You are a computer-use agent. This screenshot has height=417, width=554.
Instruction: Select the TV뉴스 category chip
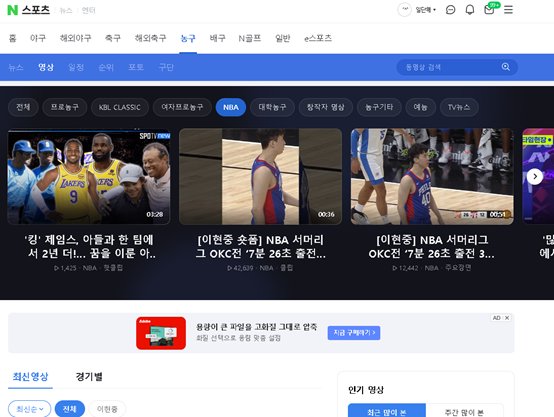[x=459, y=107]
